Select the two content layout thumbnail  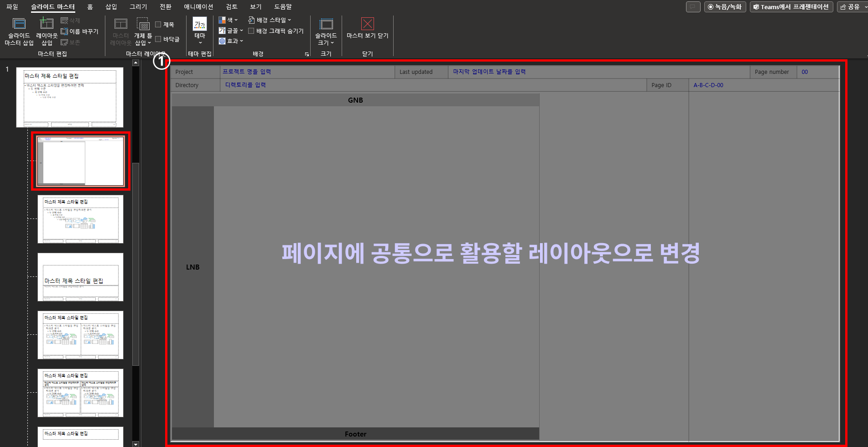click(x=80, y=335)
